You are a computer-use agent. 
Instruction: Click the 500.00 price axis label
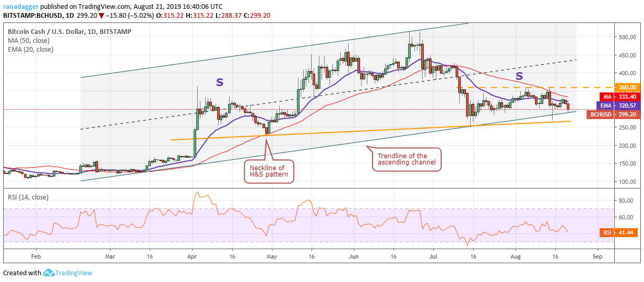[x=626, y=38]
